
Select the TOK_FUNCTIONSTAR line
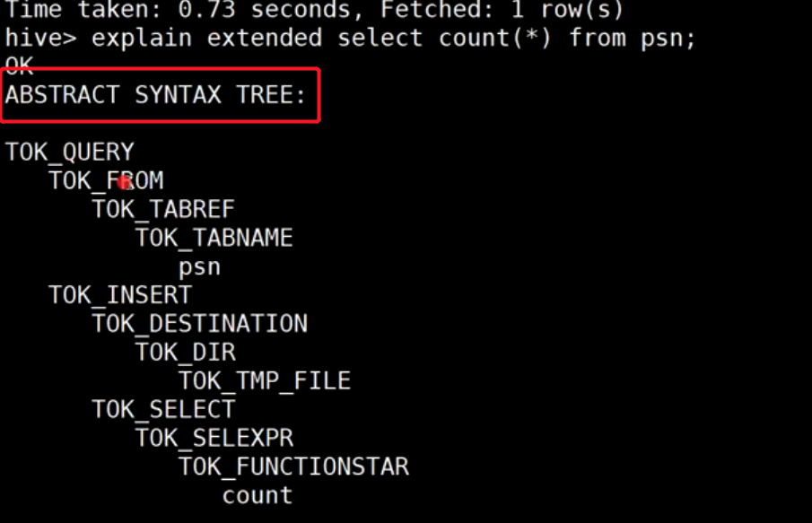pyautogui.click(x=294, y=466)
